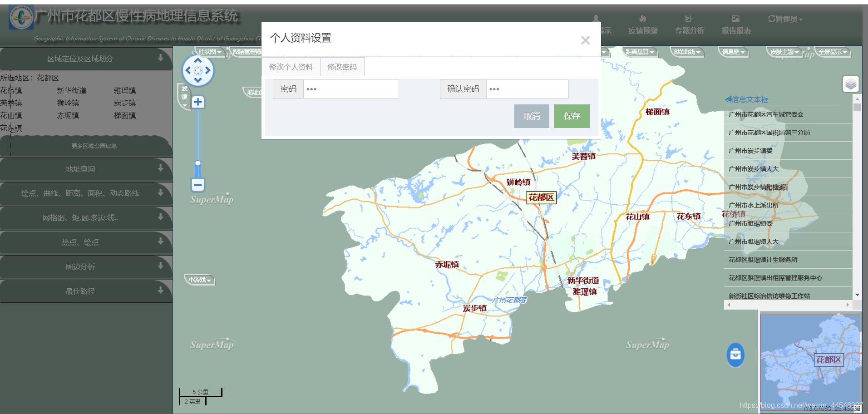
Task: Open the B样曲线 dropdown
Action: click(687, 52)
